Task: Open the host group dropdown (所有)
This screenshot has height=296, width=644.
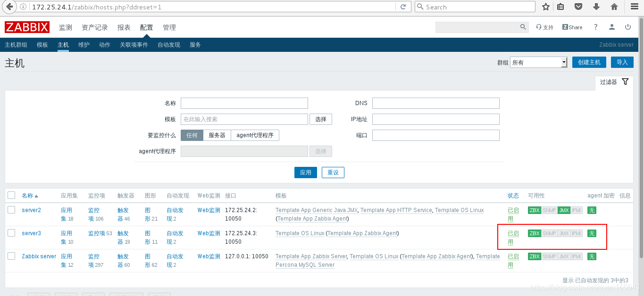Action: 538,62
